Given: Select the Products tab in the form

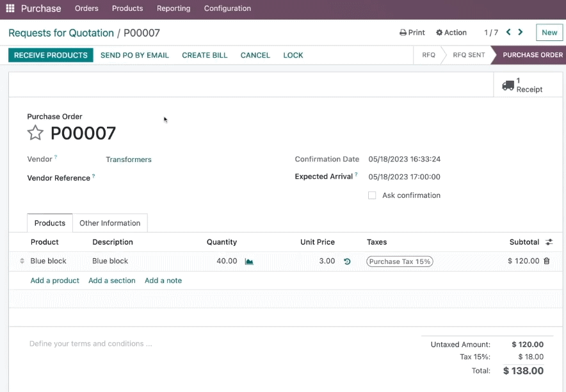Looking at the screenshot, I should pyautogui.click(x=50, y=223).
